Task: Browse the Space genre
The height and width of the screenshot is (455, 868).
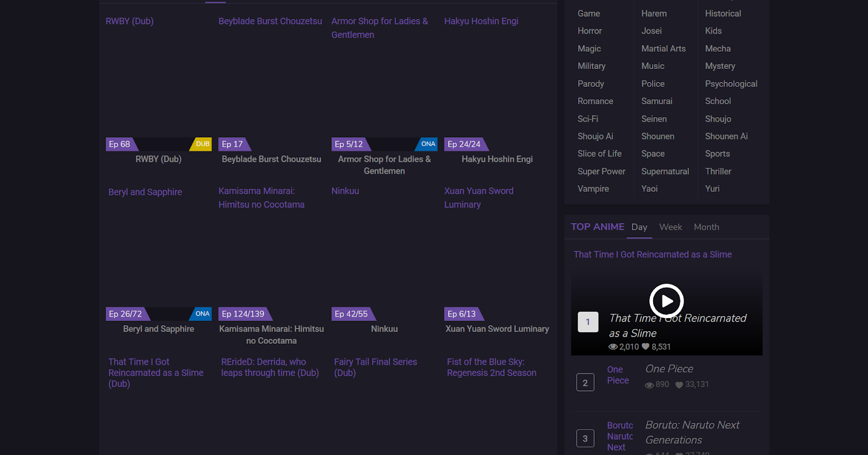Action: 653,154
